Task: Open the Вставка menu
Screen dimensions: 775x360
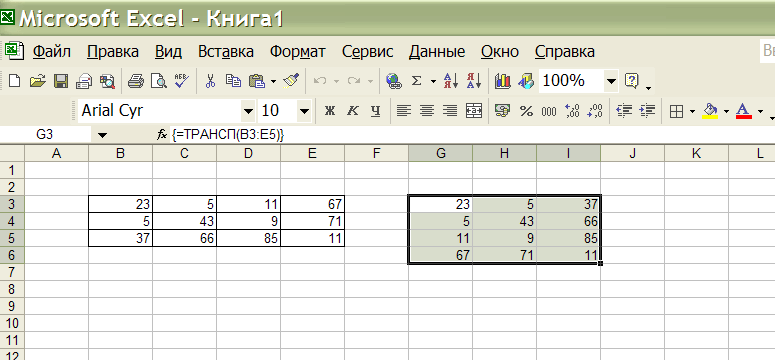Action: [226, 51]
